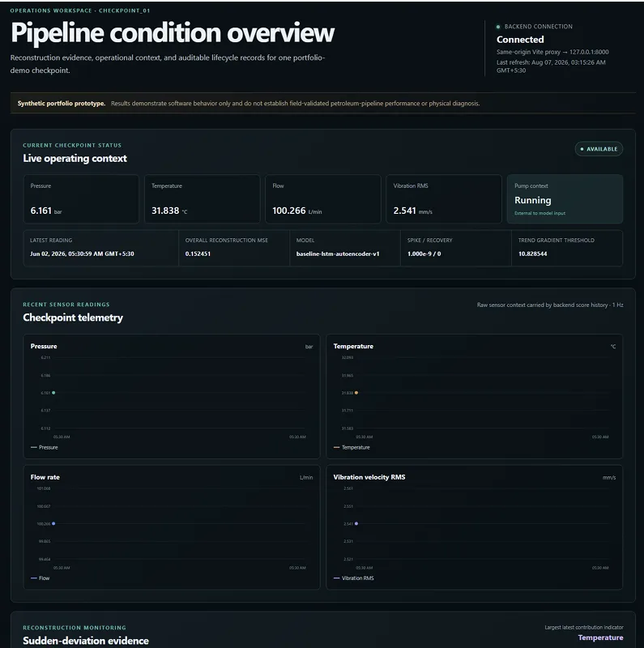Click the orange data point in Temperature chart
Screen dimensions: 644x648
coord(356,393)
